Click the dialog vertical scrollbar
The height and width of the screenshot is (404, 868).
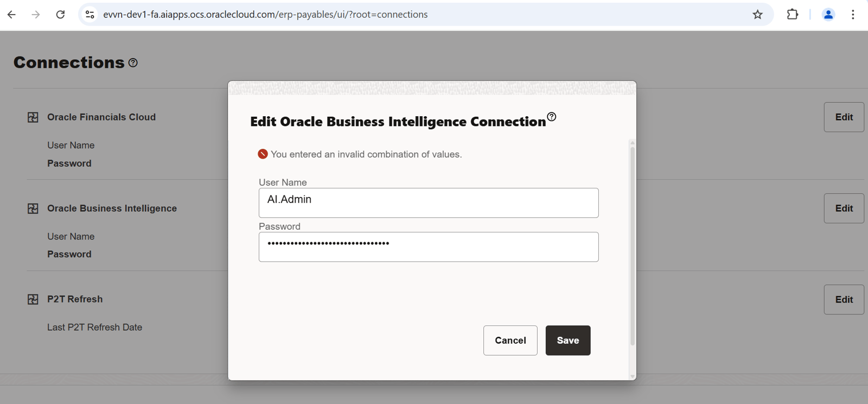coord(633,245)
